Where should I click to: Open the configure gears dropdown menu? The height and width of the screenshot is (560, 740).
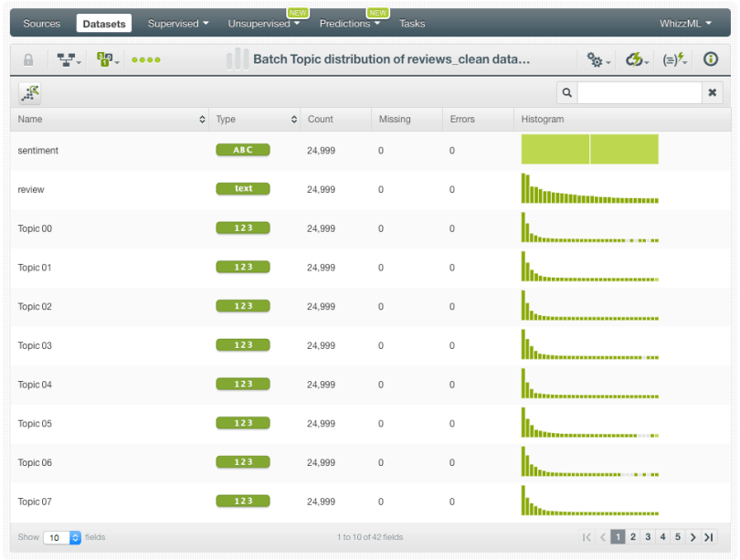coord(598,60)
